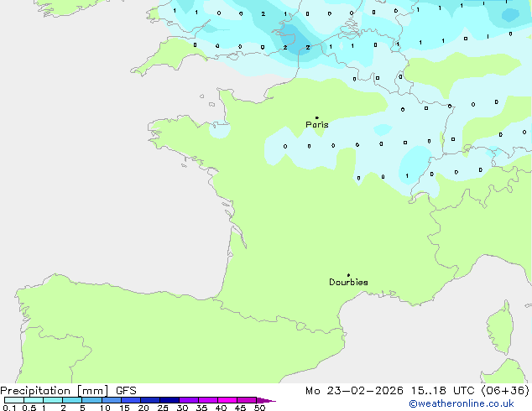Click the 25–30 mm dark navy legend box
The width and height of the screenshot is (532, 411).
click(x=170, y=400)
